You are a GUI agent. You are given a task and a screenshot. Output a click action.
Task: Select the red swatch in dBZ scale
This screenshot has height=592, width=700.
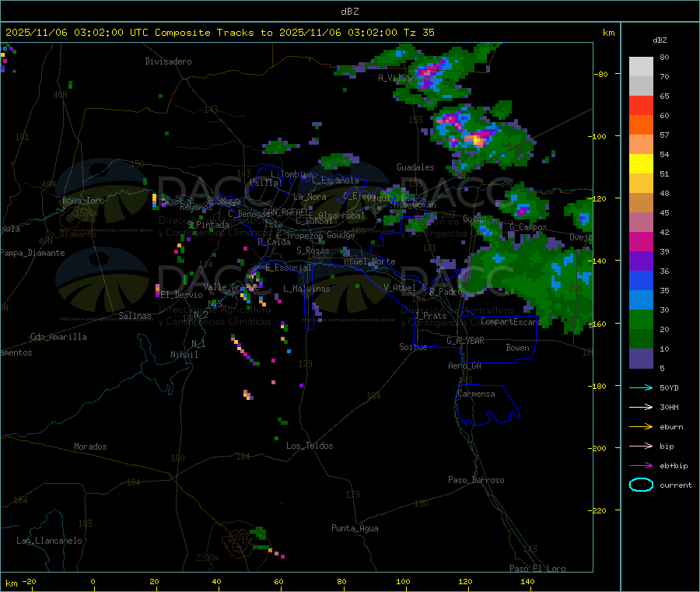641,105
